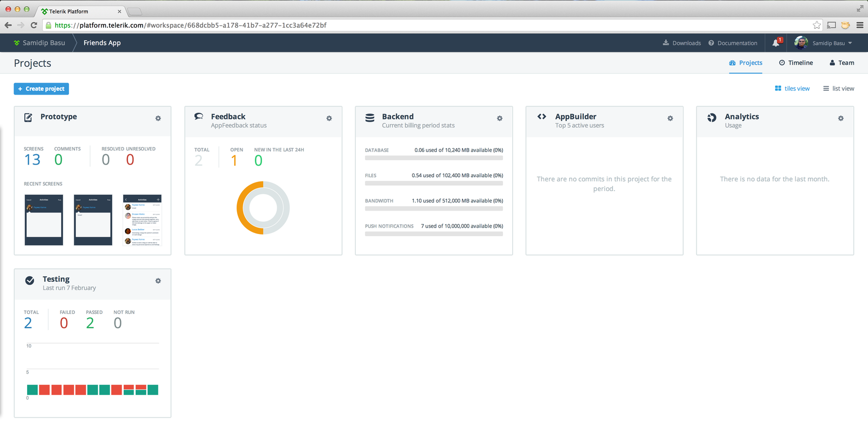Click the passed tests count 2
The width and height of the screenshot is (868, 429).
click(90, 323)
